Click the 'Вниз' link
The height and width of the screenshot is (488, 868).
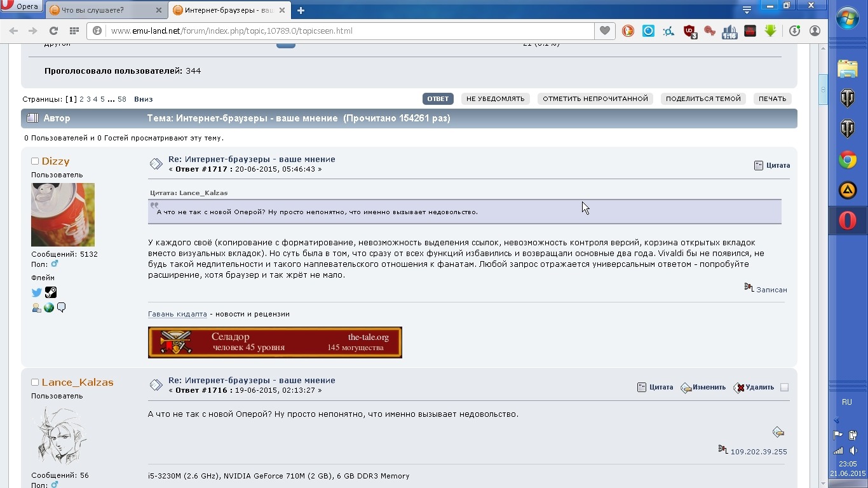click(143, 99)
